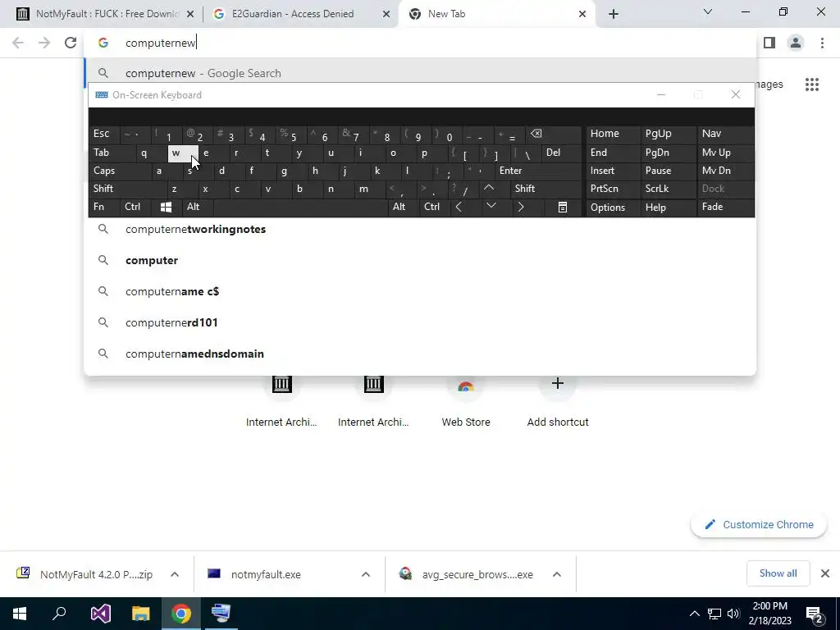Tap the Esc key on On-Screen Keyboard
This screenshot has height=630, width=840.
coord(103,135)
